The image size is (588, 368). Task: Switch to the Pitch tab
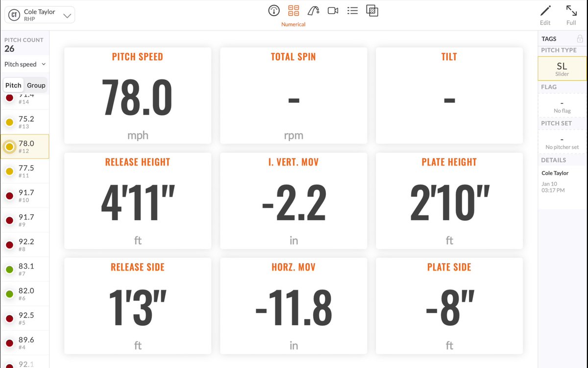(13, 85)
